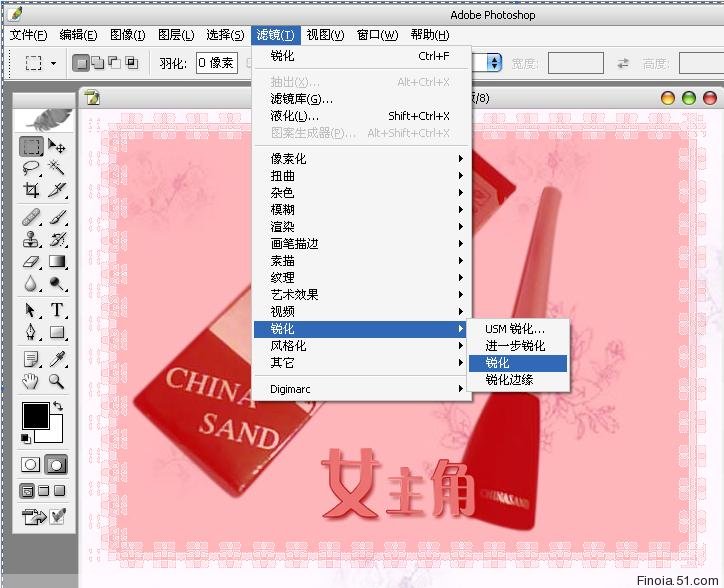
Task: Select the Notes tool
Action: pos(31,359)
